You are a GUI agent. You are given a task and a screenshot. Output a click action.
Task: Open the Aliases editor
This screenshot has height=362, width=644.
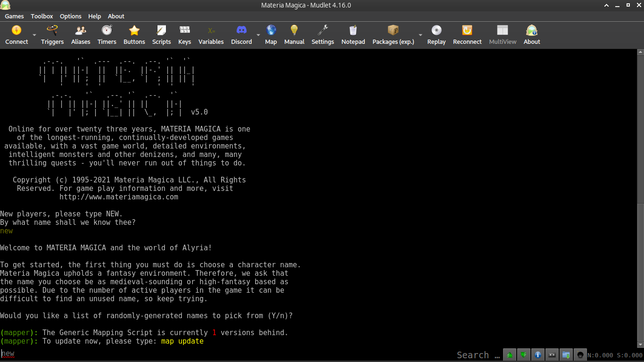(x=81, y=35)
